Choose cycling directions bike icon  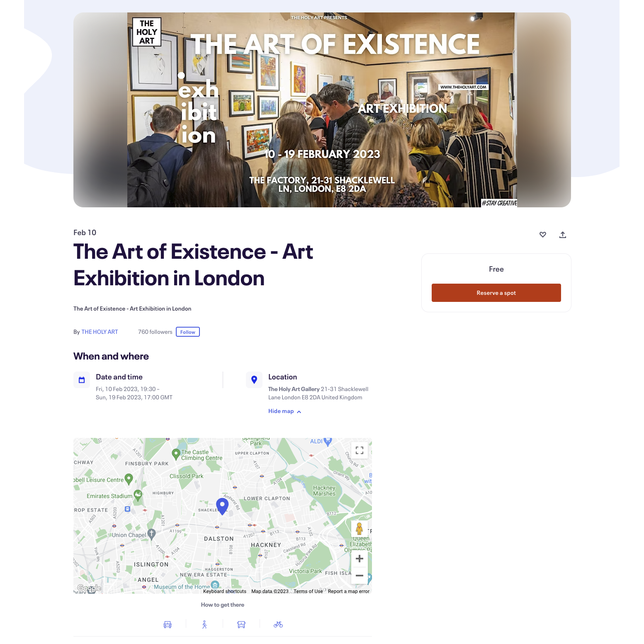click(x=278, y=625)
